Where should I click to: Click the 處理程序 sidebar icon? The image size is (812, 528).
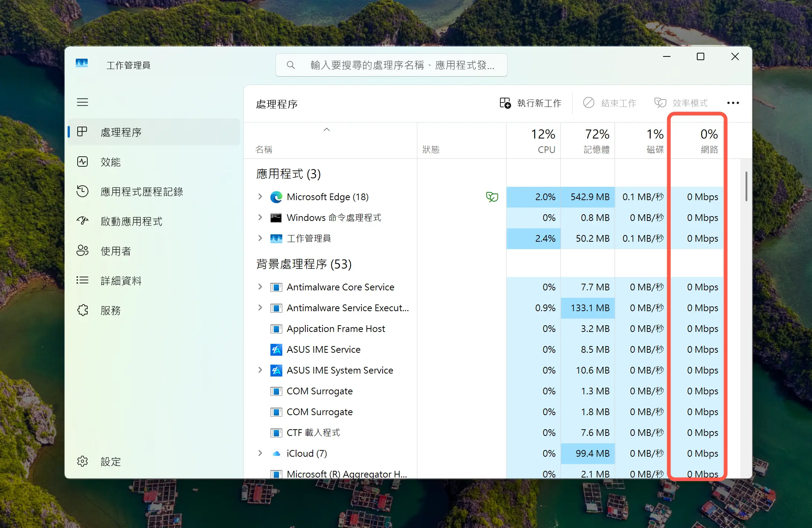click(82, 132)
